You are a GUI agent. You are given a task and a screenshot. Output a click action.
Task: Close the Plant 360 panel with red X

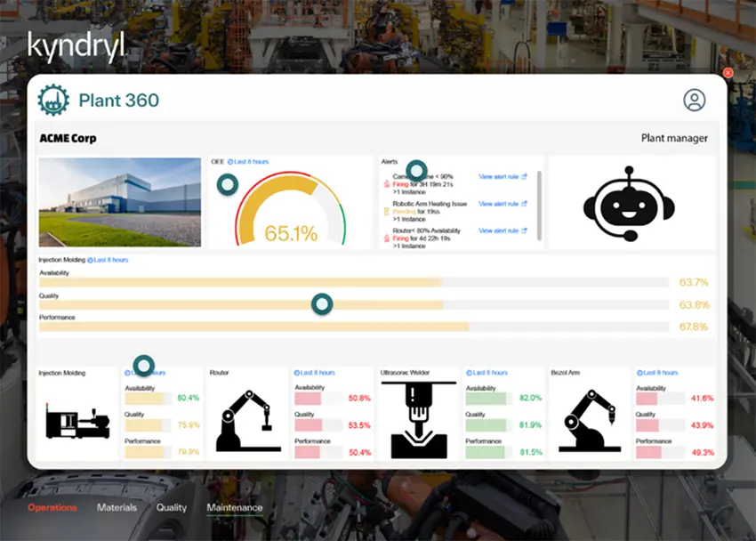tap(728, 73)
